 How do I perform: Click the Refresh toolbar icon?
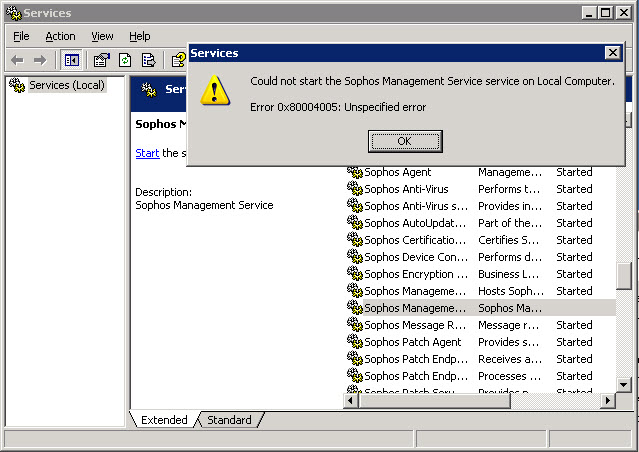[x=125, y=60]
